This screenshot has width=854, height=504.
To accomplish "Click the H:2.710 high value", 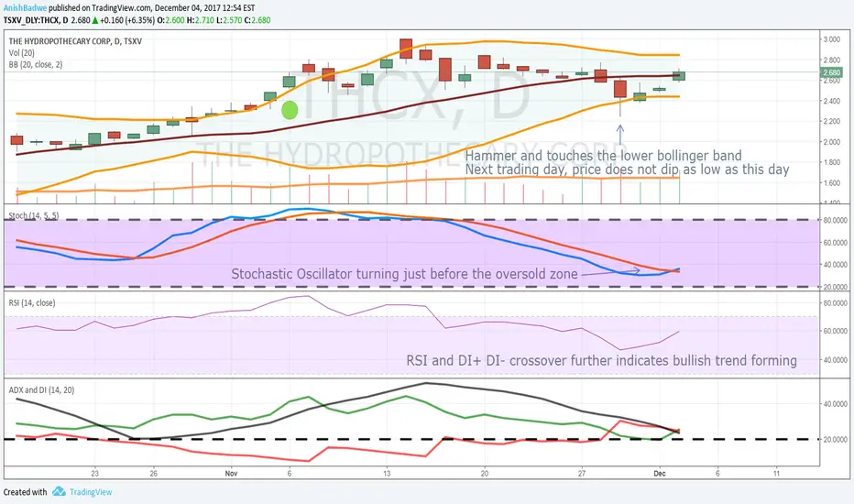I will [x=200, y=20].
